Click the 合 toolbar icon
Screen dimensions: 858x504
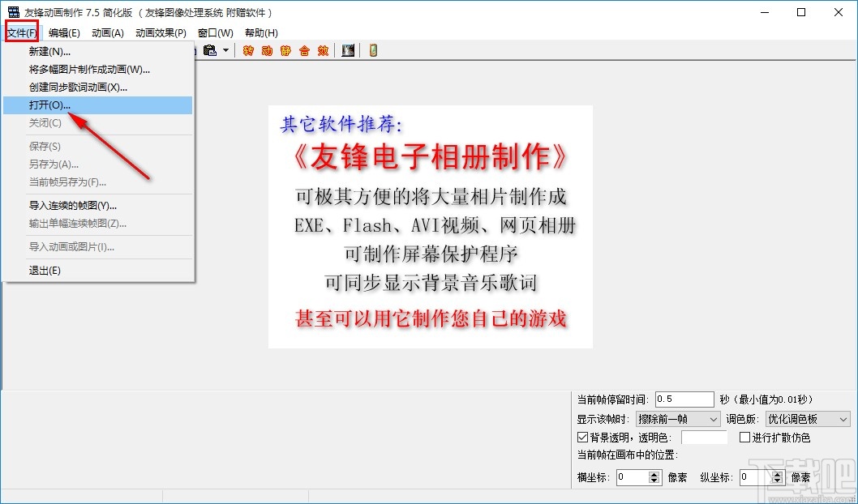[x=304, y=51]
